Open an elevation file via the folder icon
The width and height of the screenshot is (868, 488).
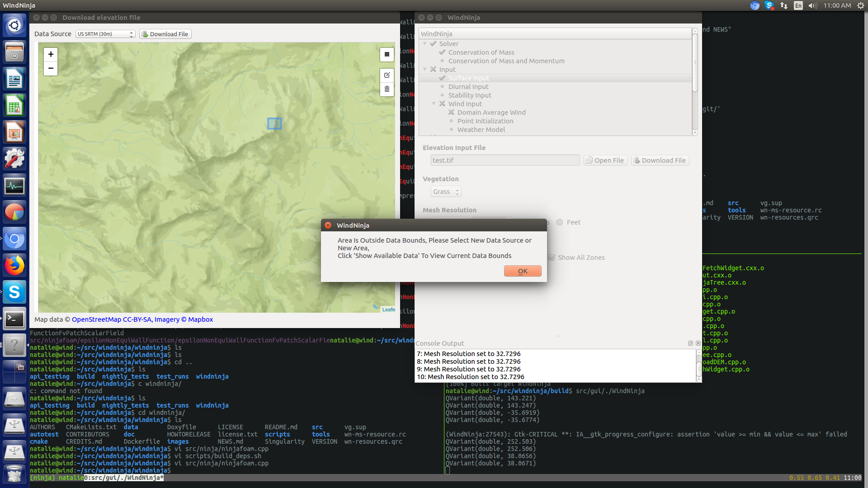605,160
